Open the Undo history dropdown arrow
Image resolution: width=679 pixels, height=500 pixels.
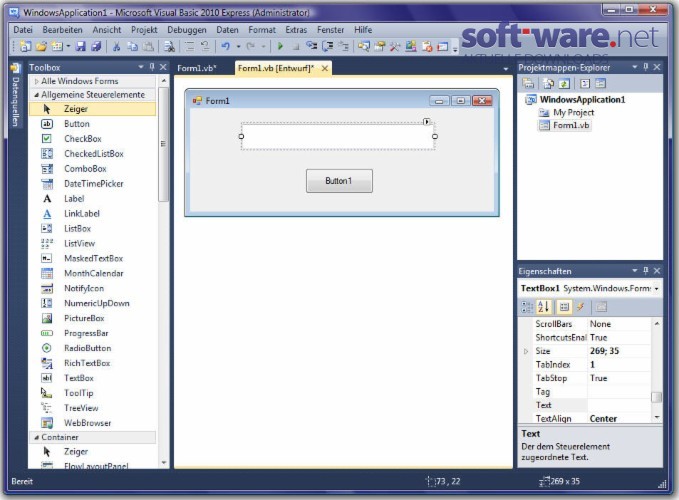[x=238, y=46]
